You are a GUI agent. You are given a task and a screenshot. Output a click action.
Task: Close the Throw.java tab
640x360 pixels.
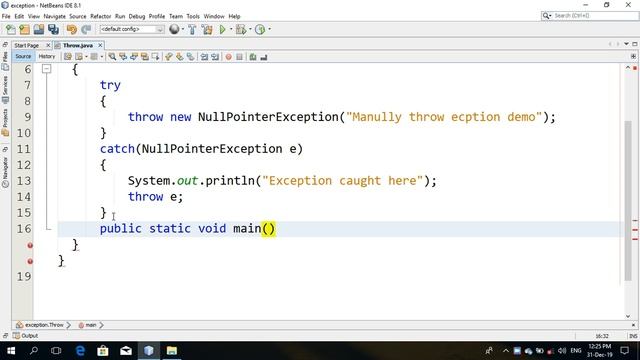[100, 45]
